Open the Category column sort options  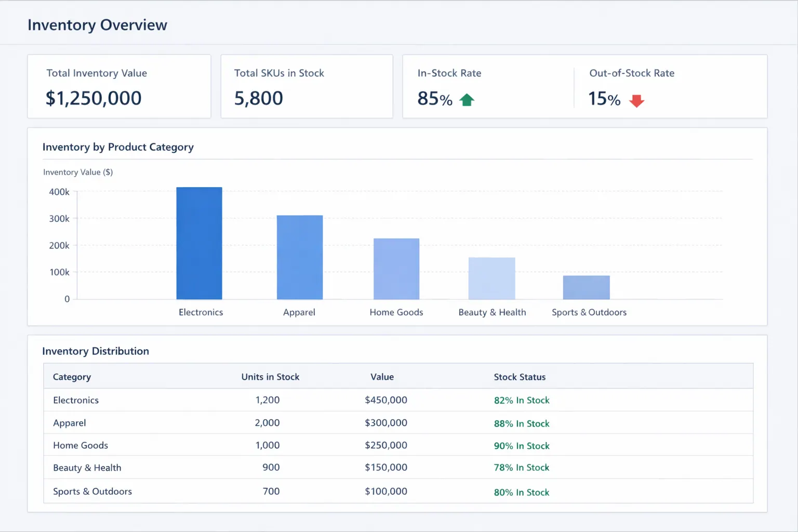(72, 377)
